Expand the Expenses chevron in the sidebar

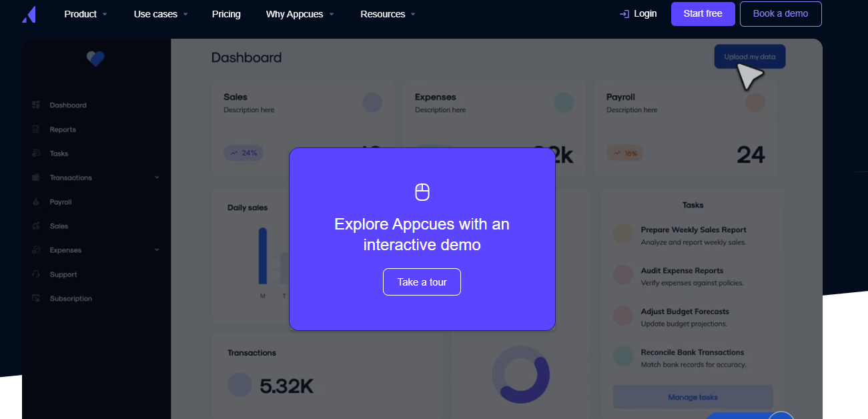(157, 250)
